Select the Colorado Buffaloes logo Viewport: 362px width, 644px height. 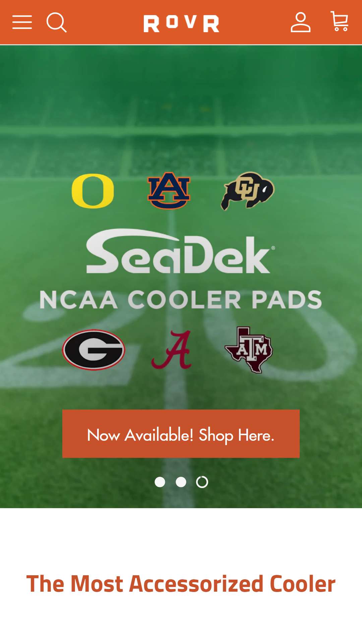click(248, 191)
